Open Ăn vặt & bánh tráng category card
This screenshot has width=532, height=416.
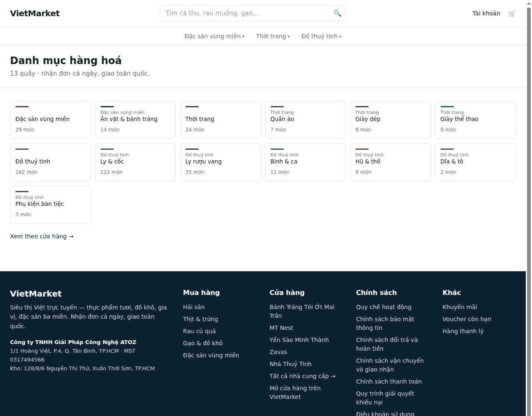[x=135, y=120]
